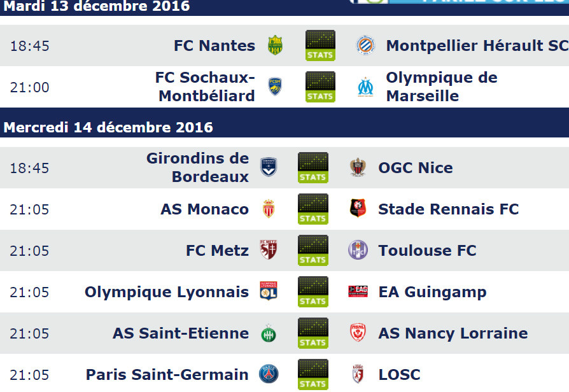Select the AS Nancy Lorraine team name
569x392 pixels.
click(x=453, y=333)
